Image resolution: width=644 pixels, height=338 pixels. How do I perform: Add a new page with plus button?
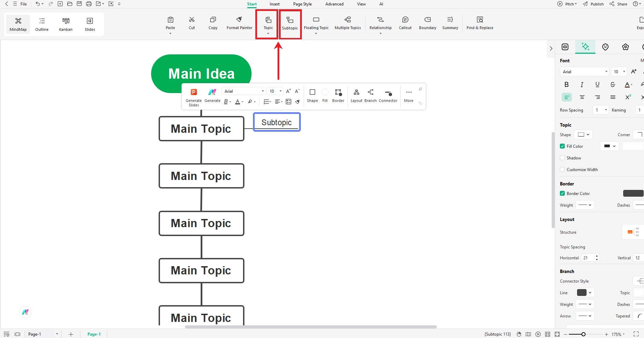(71, 334)
